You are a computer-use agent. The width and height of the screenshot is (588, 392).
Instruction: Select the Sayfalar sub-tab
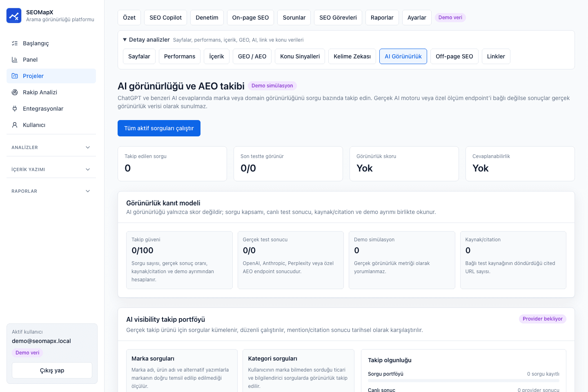[139, 56]
